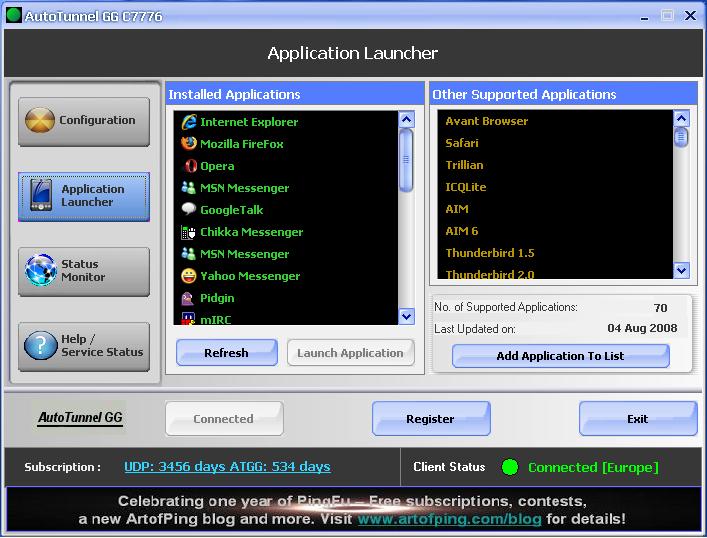Click icon of MSN Messenger above Yahoo
The image size is (707, 538).
tap(188, 254)
